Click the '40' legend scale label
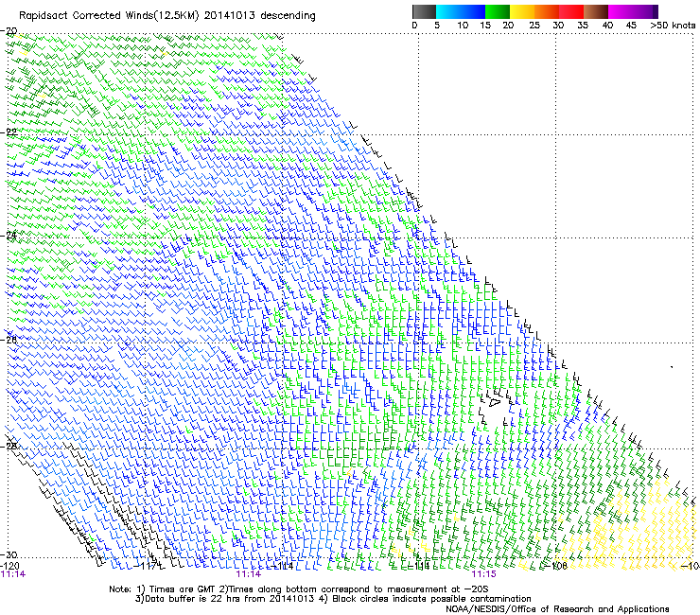 pyautogui.click(x=607, y=26)
